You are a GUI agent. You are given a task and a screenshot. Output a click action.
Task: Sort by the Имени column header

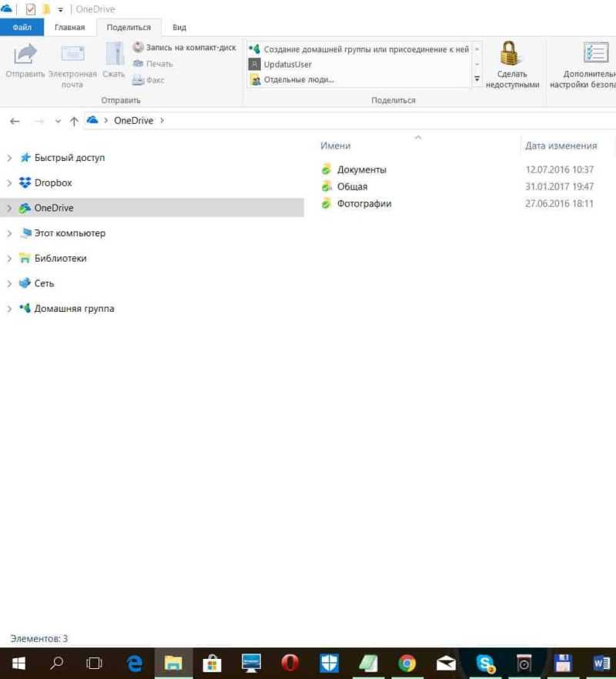335,146
